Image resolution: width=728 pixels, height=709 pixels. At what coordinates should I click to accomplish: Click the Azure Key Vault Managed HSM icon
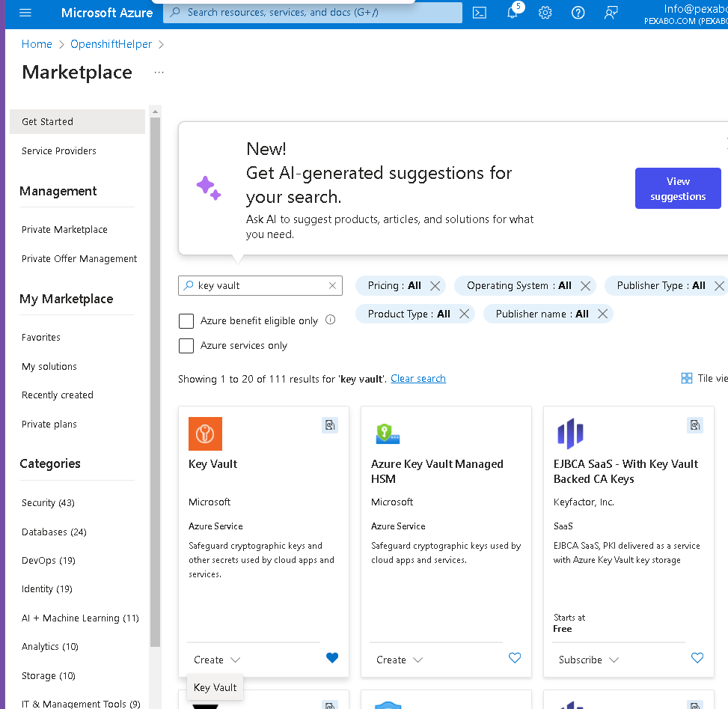pyautogui.click(x=388, y=434)
